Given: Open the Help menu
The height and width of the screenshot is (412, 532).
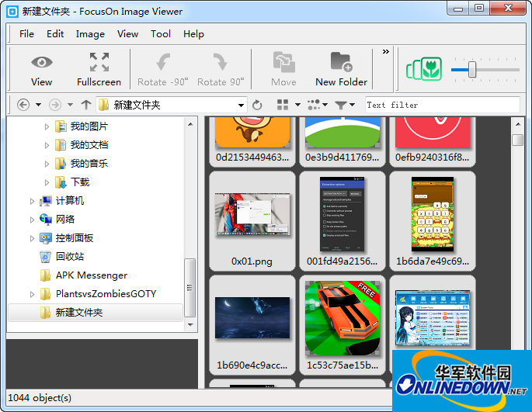Looking at the screenshot, I should pos(193,34).
